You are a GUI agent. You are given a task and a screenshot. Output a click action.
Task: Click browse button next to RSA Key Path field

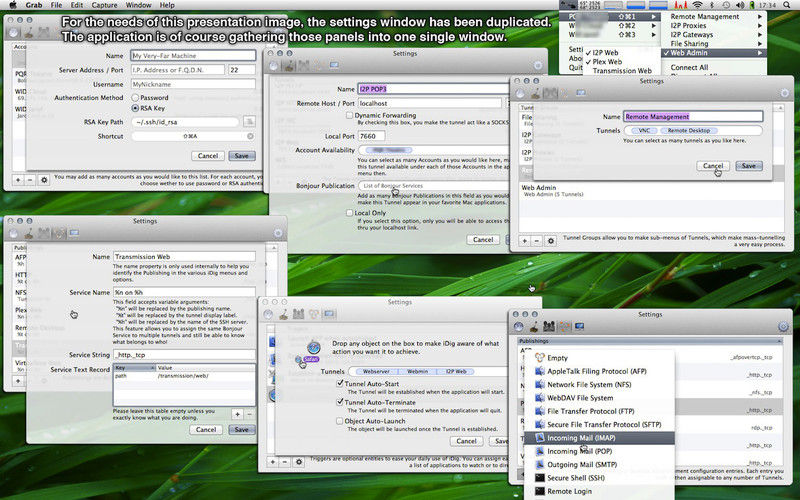tap(249, 121)
